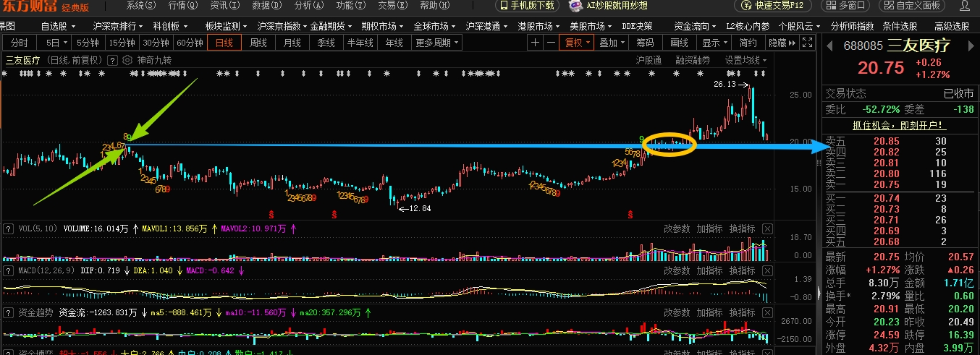The image size is (980, 355).
Task: Close the 资金趋势 indicator panel
Action: coord(767,312)
